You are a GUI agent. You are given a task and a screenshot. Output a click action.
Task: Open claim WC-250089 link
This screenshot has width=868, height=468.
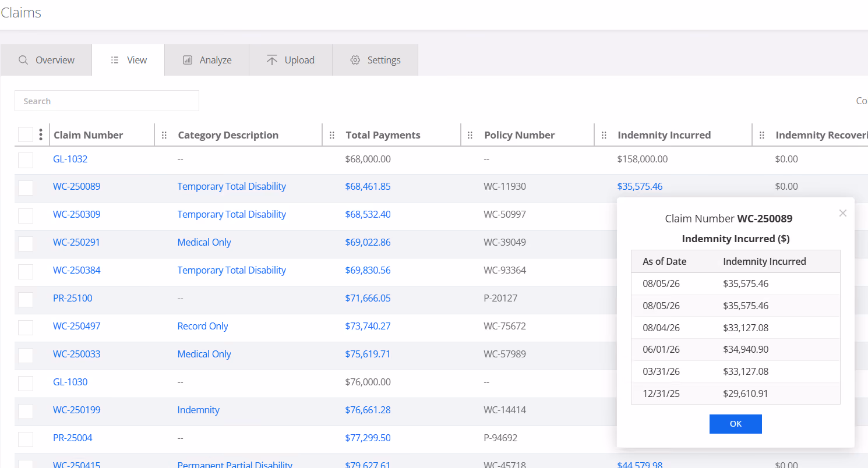pyautogui.click(x=76, y=186)
